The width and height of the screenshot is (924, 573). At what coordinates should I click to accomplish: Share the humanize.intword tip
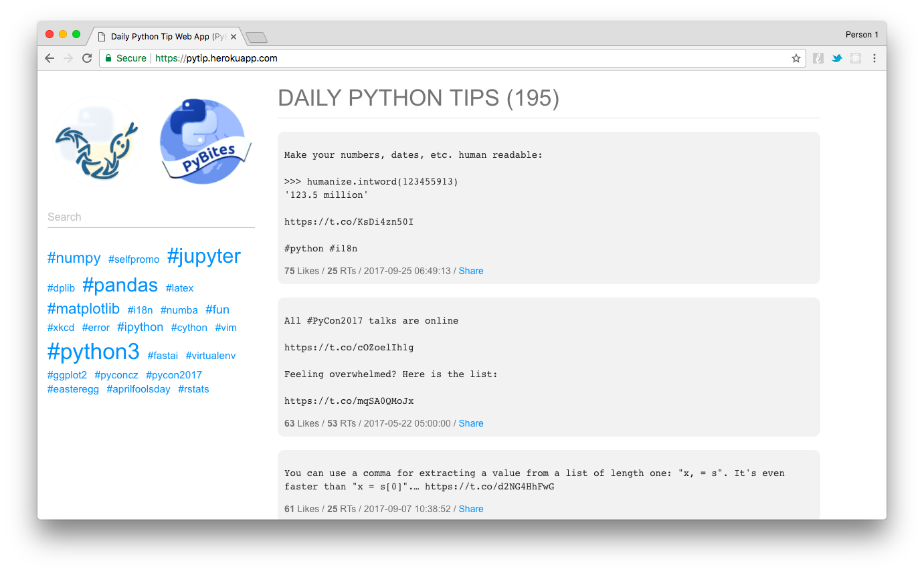(x=470, y=271)
